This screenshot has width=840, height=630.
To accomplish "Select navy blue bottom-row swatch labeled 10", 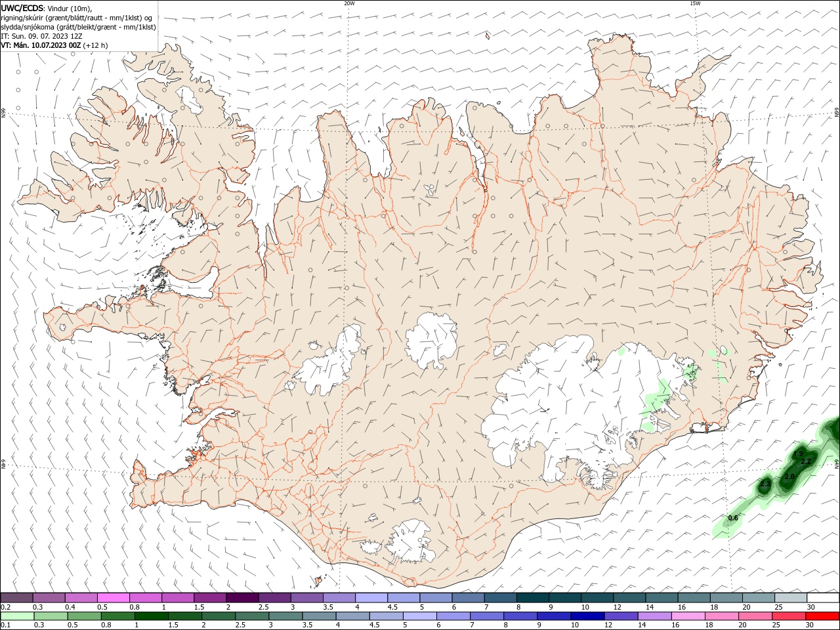I will coord(587,616).
